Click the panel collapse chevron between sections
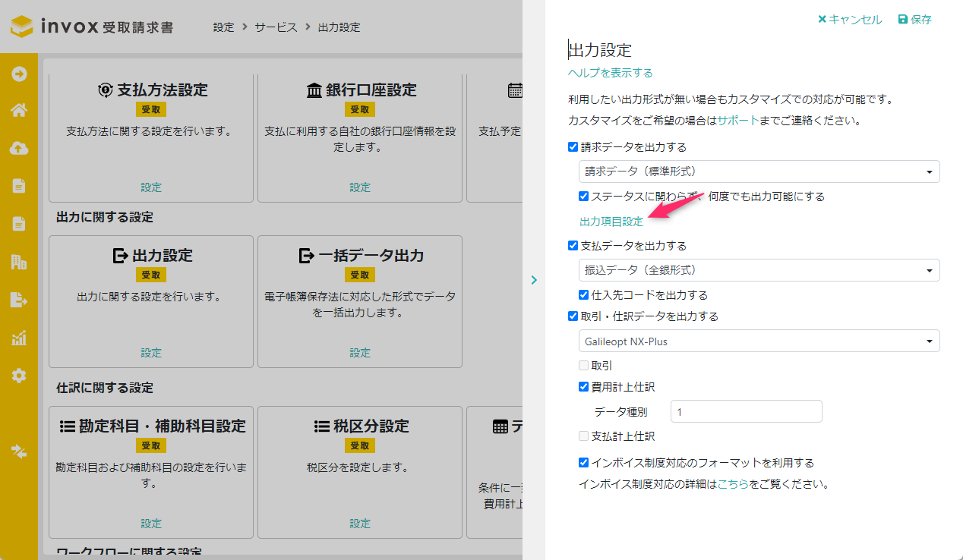Viewport: 963px width, 560px height. tap(534, 280)
